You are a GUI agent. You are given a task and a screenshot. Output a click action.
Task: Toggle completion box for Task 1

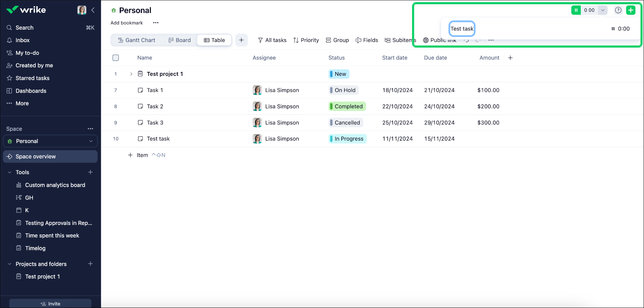tap(140, 90)
